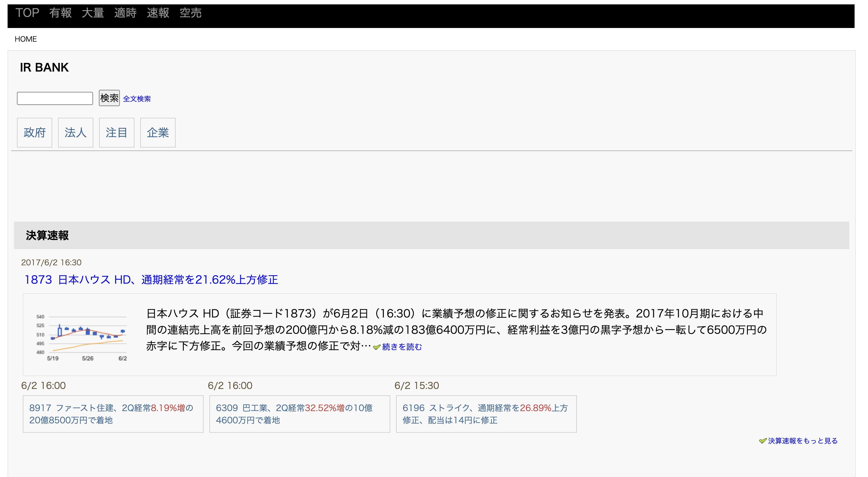Open the 全文検索 link
The image size is (868, 477).
click(x=137, y=99)
